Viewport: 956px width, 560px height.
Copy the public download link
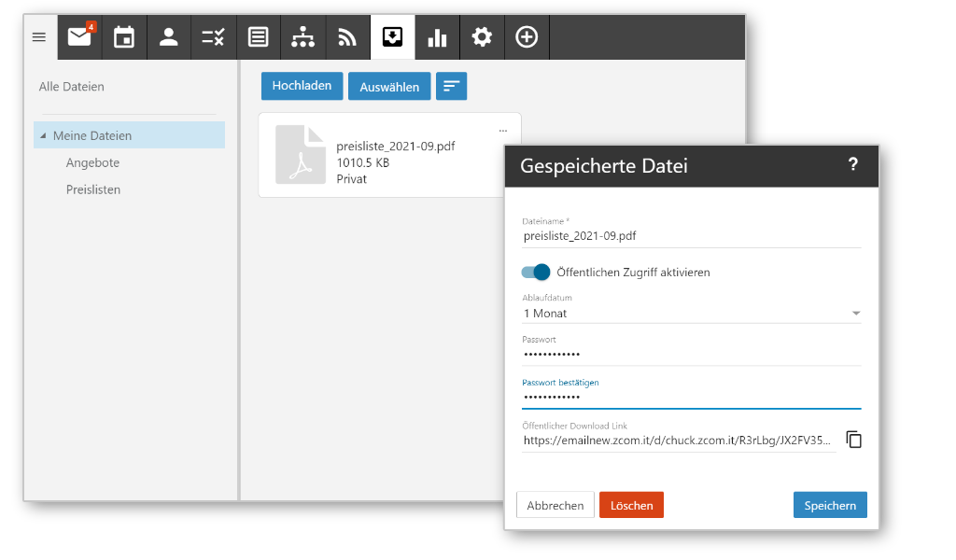coord(853,440)
